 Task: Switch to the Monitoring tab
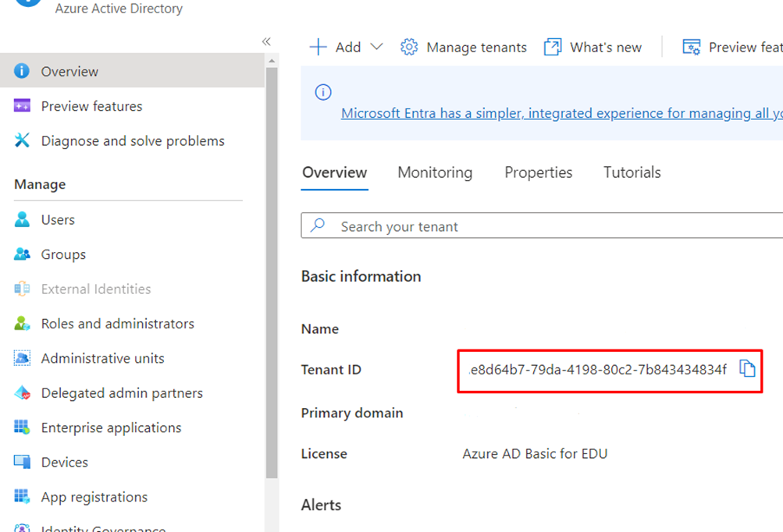435,172
